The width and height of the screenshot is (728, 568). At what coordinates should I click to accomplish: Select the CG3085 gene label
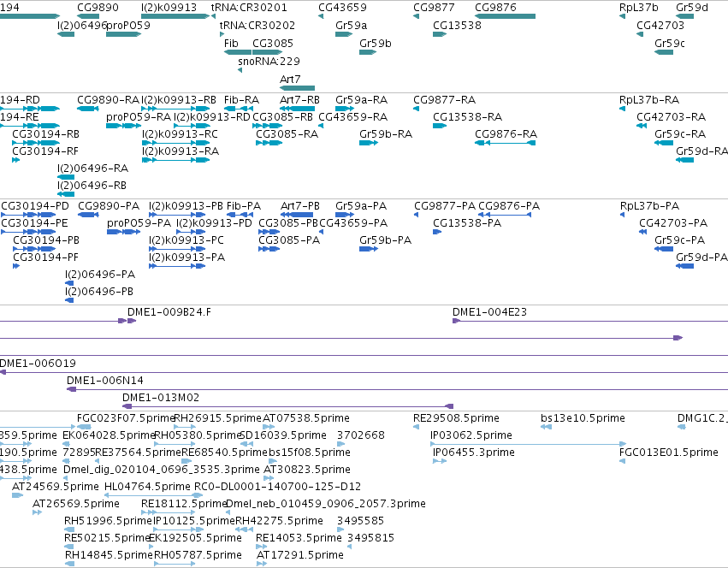273,43
